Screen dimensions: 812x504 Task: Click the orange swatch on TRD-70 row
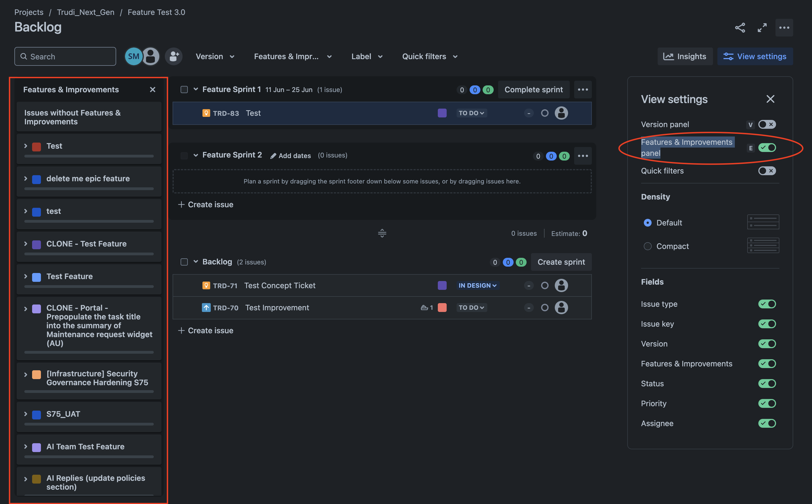pos(442,307)
